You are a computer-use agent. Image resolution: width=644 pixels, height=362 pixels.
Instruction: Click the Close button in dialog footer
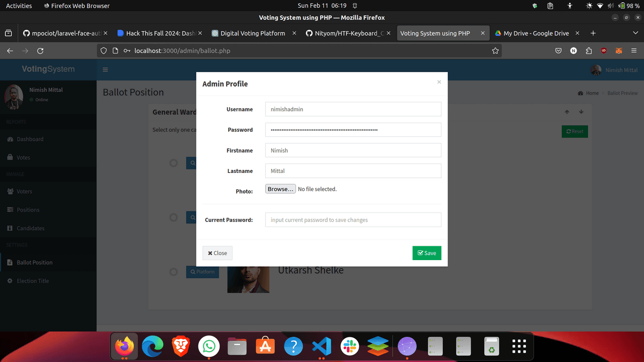[217, 253]
